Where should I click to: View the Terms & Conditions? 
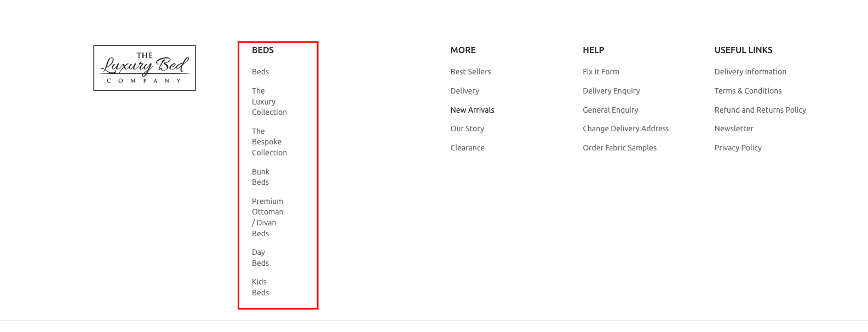(x=748, y=91)
